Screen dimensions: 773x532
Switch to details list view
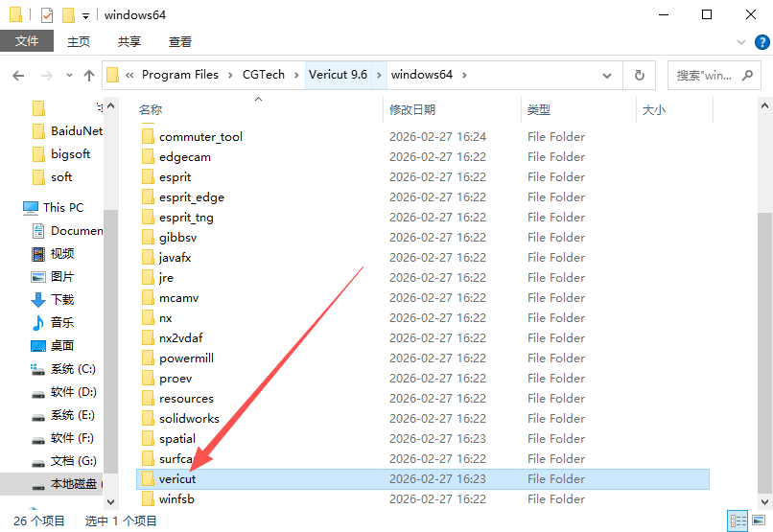click(x=738, y=520)
